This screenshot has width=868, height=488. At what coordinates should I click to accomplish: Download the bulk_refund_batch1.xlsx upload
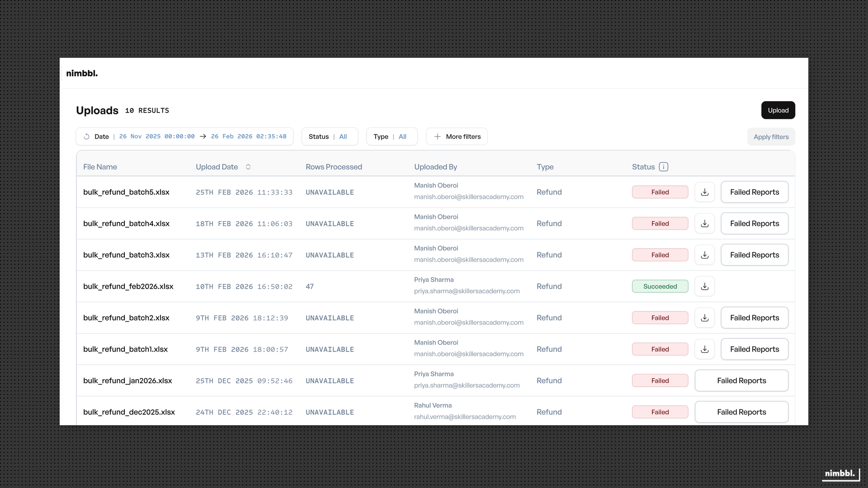(704, 349)
